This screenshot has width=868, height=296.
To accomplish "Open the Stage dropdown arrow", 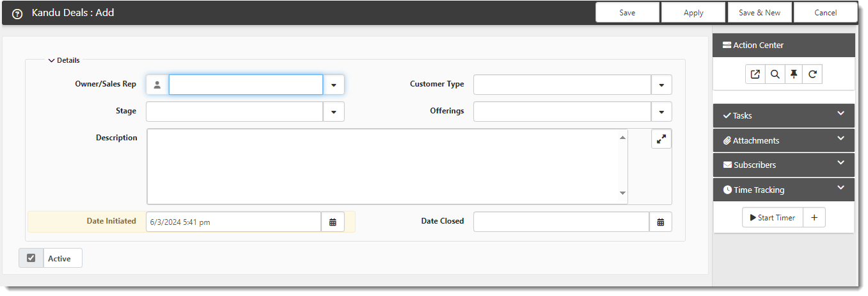I will 334,111.
